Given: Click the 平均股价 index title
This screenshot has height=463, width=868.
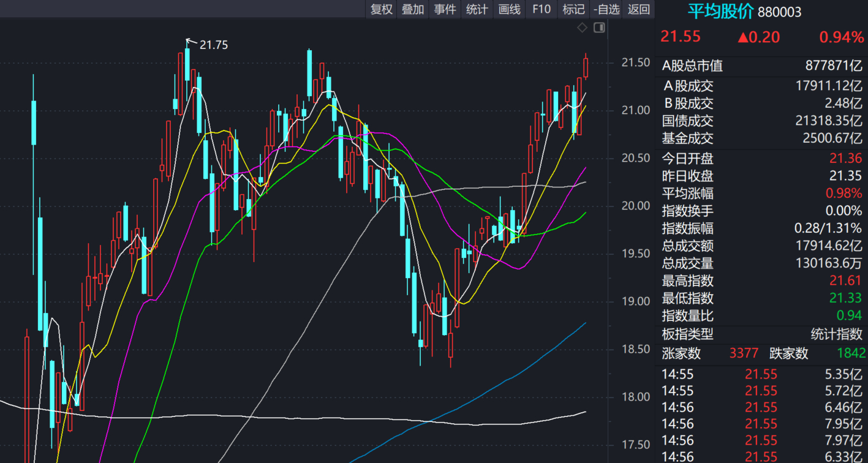Looking at the screenshot, I should (x=720, y=11).
